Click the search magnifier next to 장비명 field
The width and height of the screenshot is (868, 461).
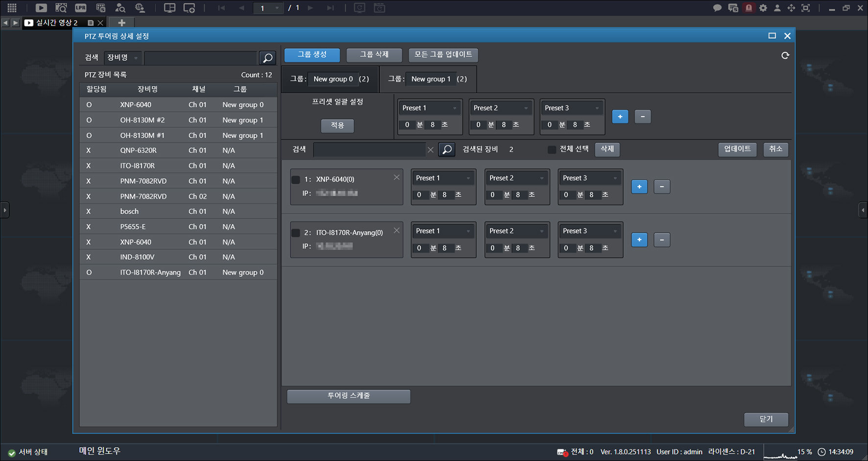267,58
